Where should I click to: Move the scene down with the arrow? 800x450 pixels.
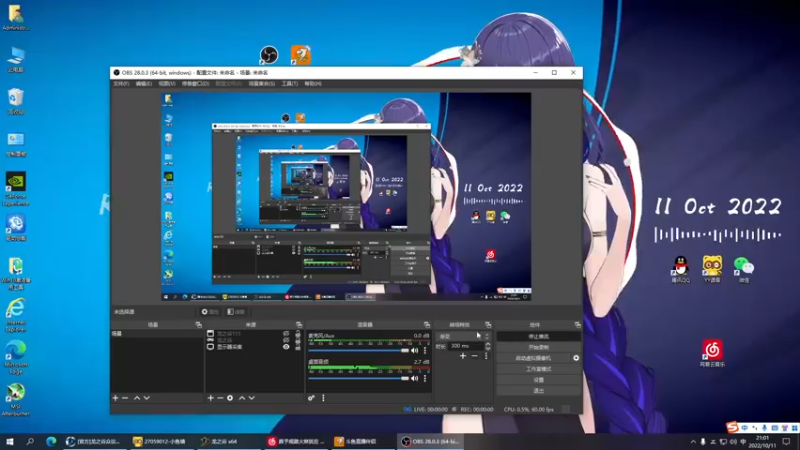(147, 398)
